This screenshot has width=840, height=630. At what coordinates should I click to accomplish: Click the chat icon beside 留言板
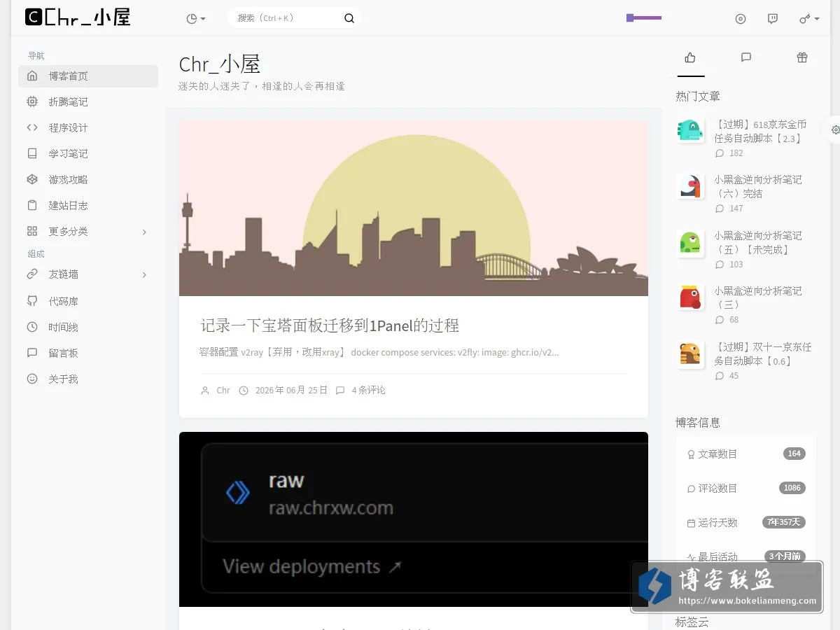(x=32, y=353)
